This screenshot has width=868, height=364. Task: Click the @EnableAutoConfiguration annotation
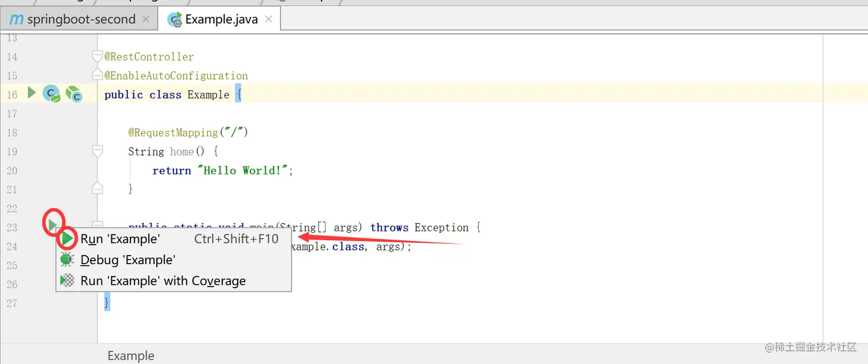pos(176,76)
